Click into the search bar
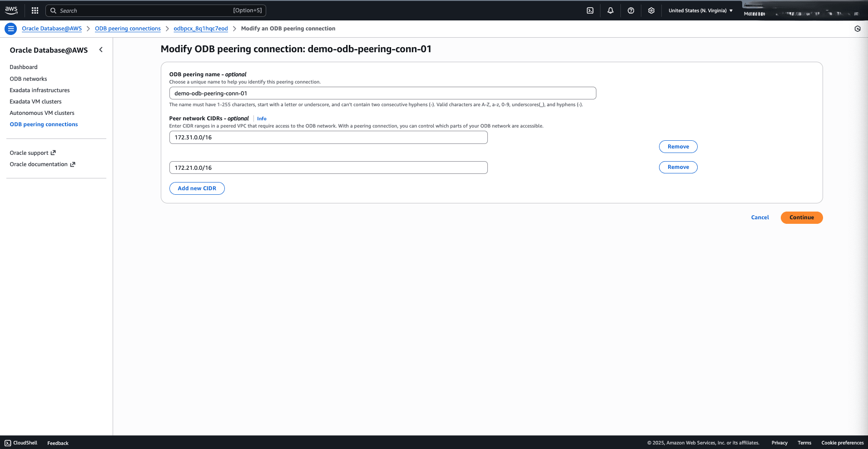The image size is (868, 449). [154, 10]
